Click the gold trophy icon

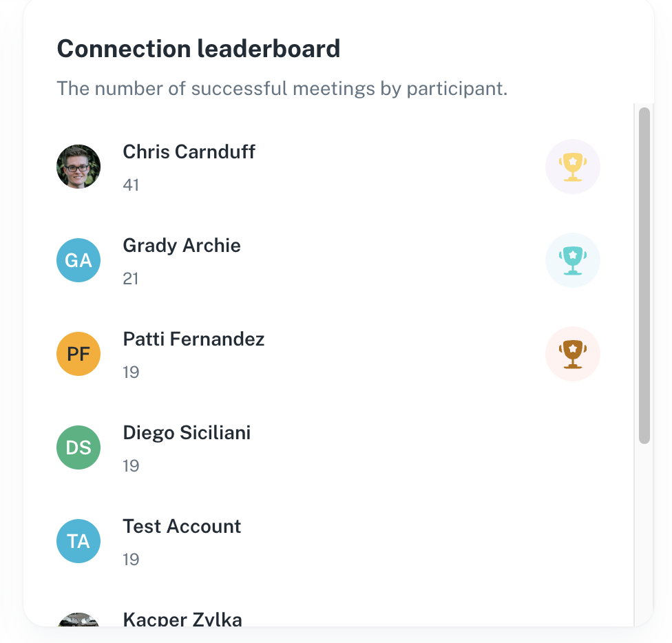(572, 167)
